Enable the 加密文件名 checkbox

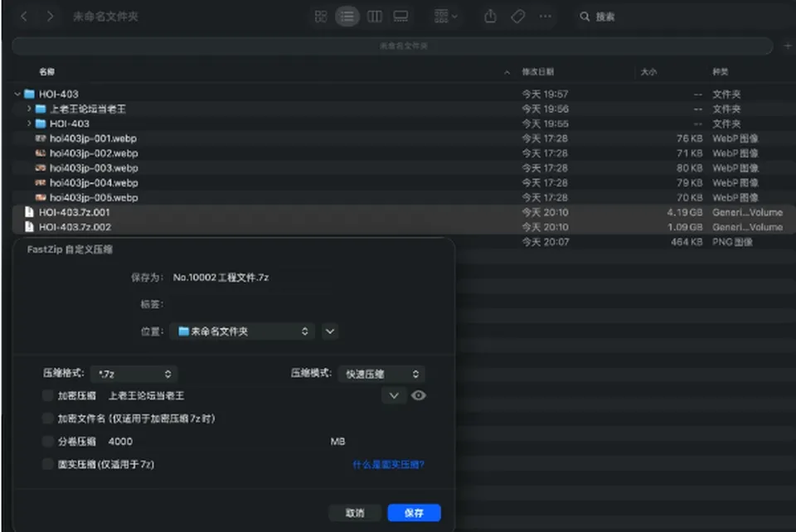click(x=48, y=418)
